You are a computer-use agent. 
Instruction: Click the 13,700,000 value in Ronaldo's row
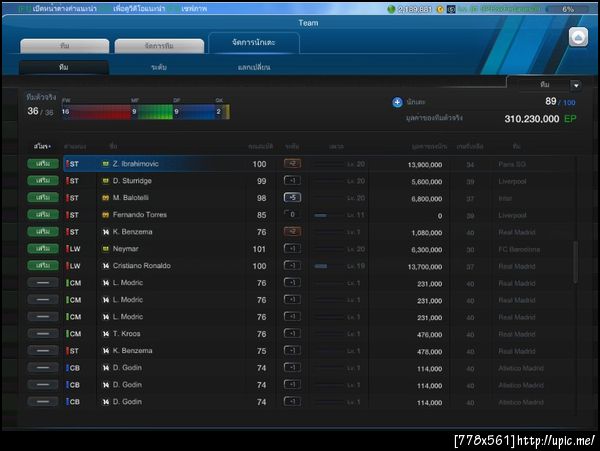click(x=425, y=267)
